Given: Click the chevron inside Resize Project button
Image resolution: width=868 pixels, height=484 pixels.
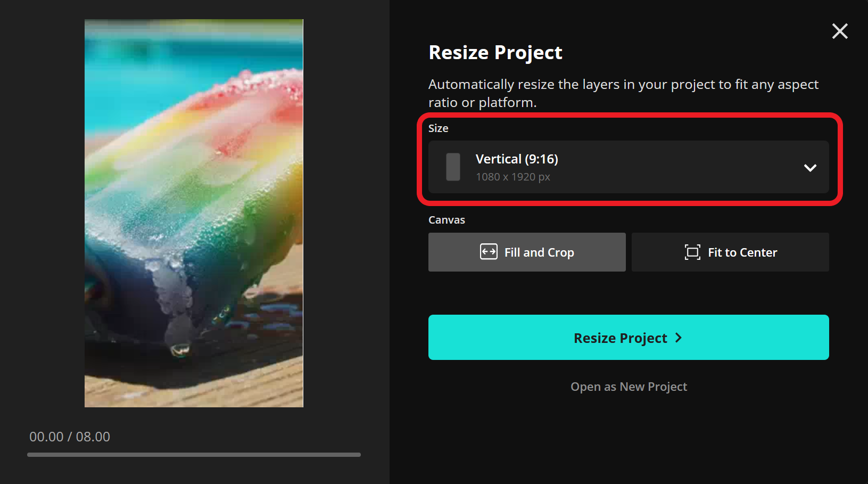Looking at the screenshot, I should click(679, 338).
